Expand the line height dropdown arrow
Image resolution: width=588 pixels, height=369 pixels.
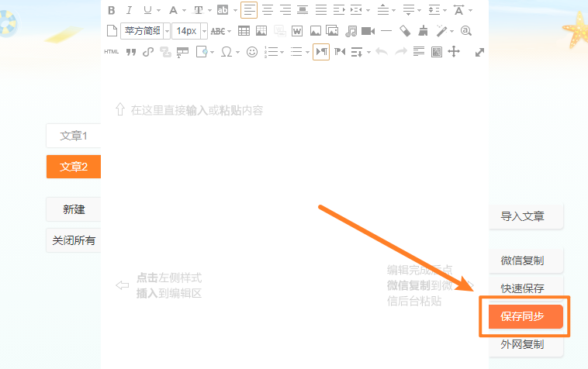click(444, 11)
